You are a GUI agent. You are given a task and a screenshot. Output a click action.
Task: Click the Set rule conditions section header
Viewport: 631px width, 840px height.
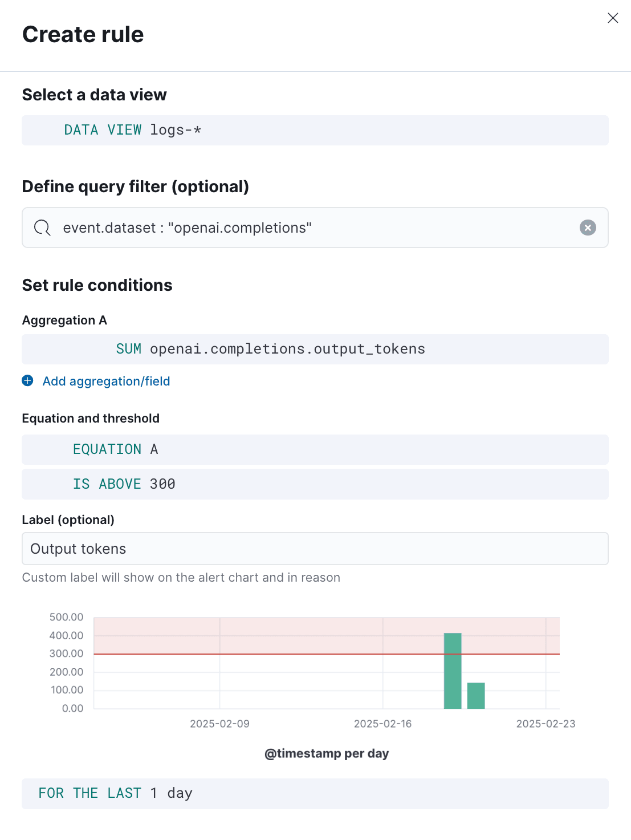(x=97, y=285)
